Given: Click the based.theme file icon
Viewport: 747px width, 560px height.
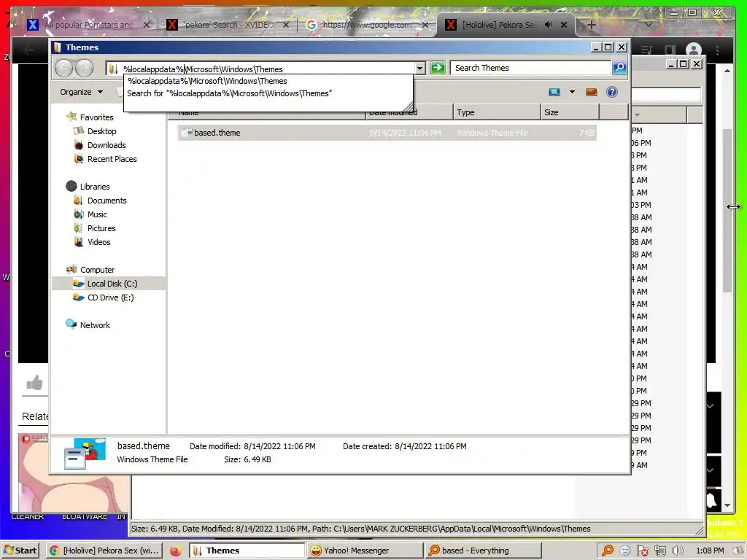Looking at the screenshot, I should [x=186, y=133].
